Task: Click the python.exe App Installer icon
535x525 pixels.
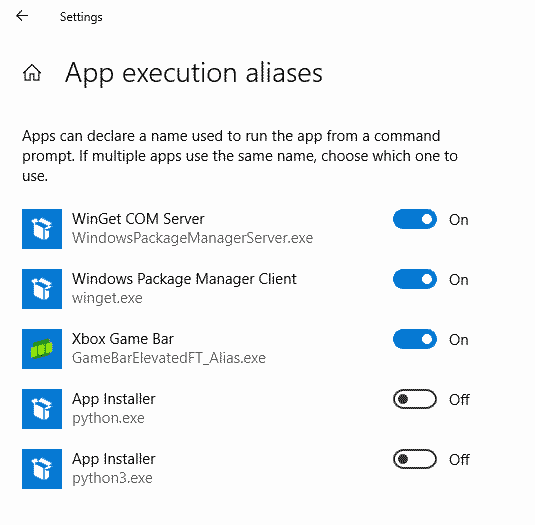Action: click(x=42, y=409)
